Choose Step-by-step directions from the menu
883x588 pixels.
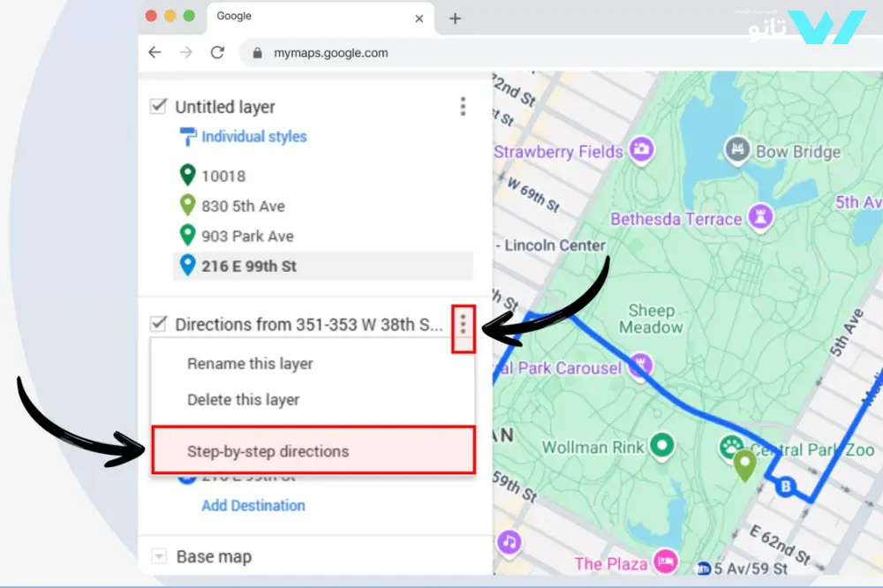[x=268, y=451]
